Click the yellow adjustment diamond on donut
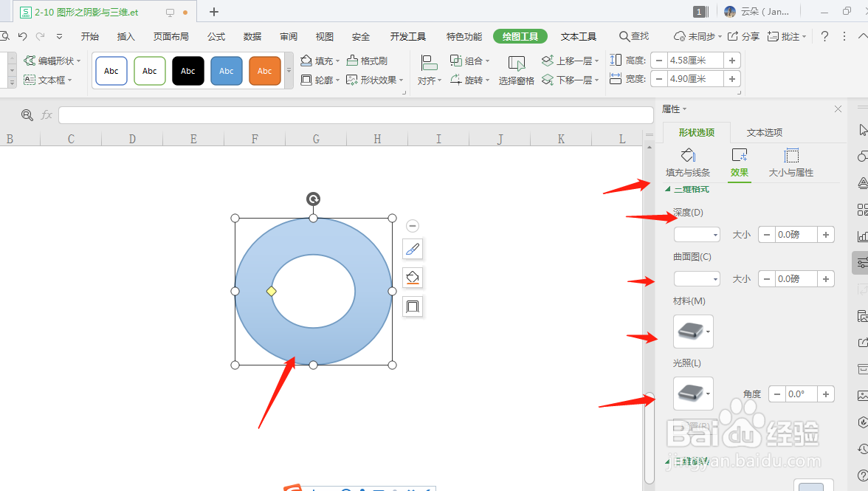The width and height of the screenshot is (868, 491). pyautogui.click(x=272, y=291)
